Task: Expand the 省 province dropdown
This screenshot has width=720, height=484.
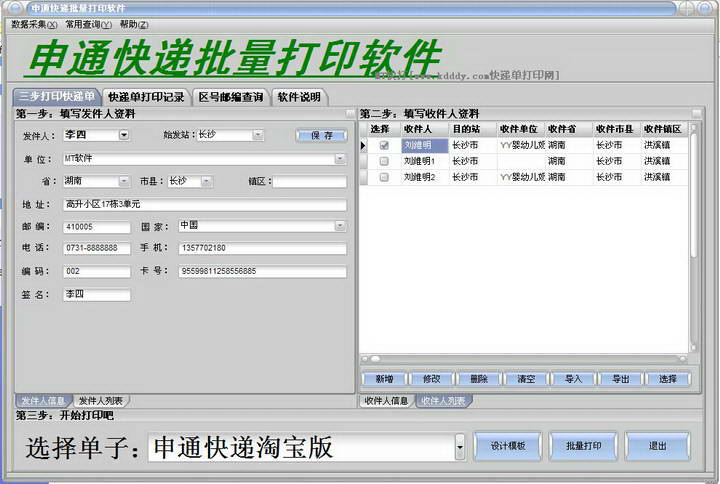Action: pos(124,181)
